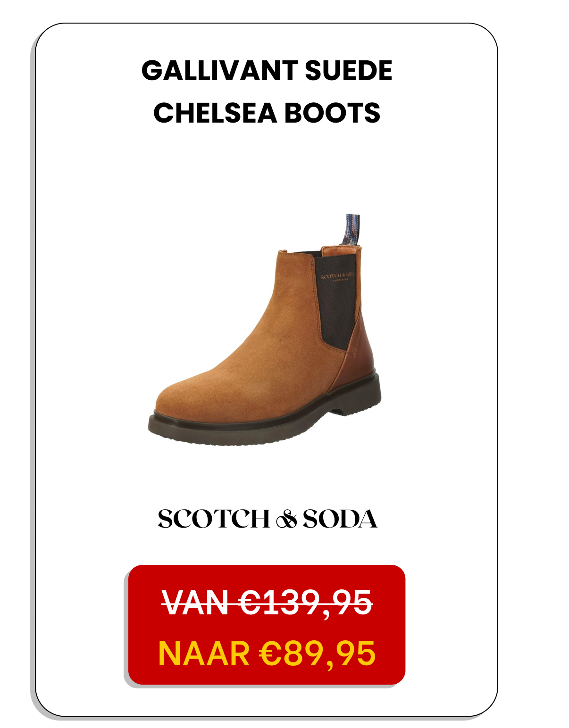569x728 pixels.
Task: Click the word SUEDE in the title
Action: [x=349, y=71]
